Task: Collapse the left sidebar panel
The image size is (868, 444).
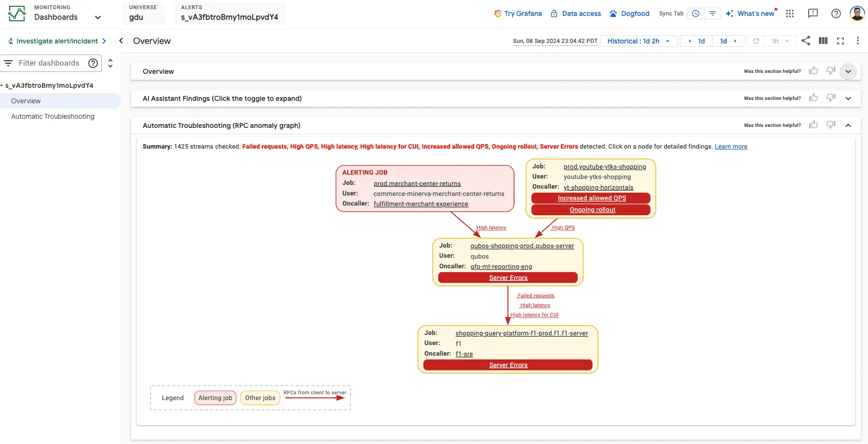Action: (x=121, y=41)
